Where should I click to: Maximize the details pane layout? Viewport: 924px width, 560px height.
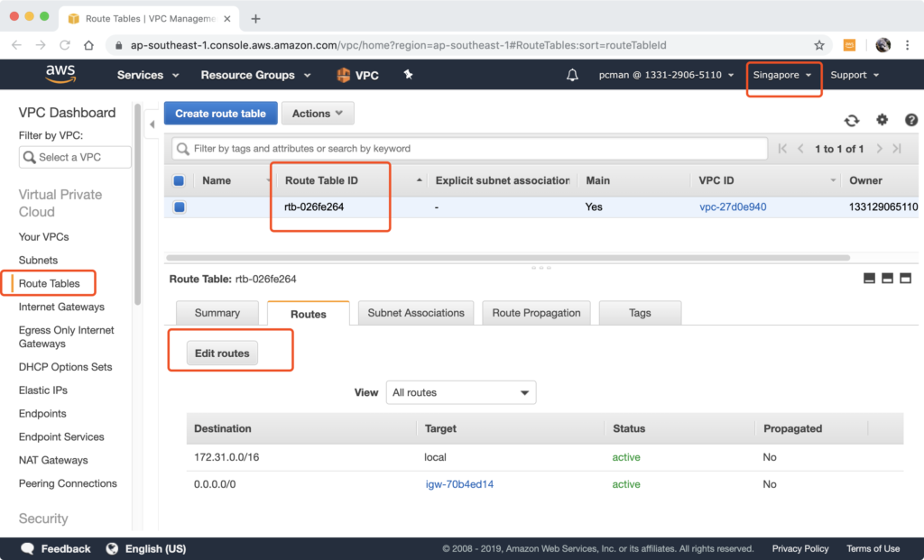(906, 278)
